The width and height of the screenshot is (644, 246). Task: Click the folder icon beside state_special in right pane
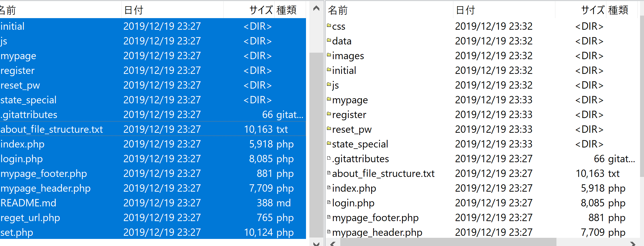click(x=329, y=143)
